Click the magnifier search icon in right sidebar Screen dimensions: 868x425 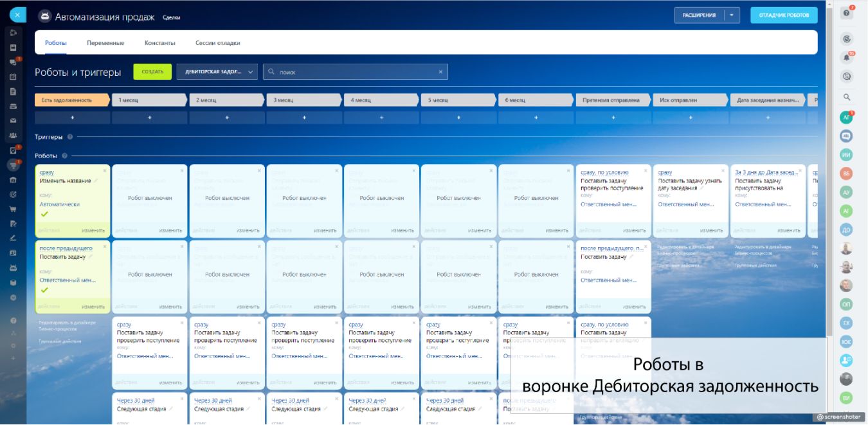coord(847,97)
